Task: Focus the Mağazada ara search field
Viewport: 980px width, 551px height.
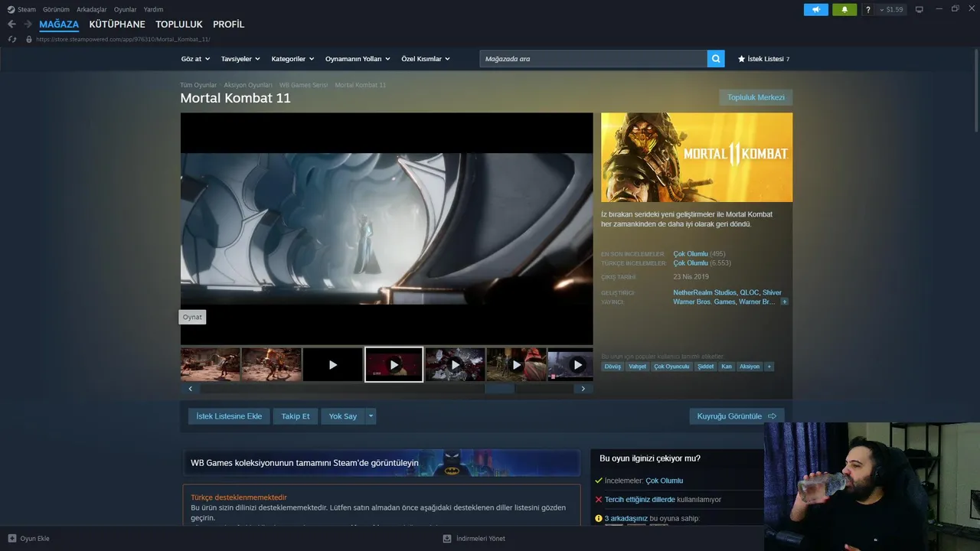Action: point(593,59)
